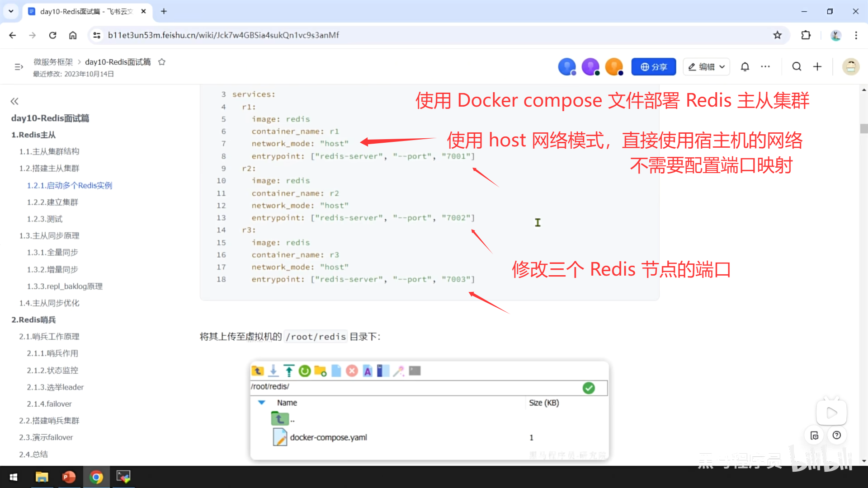Click the help question mark icon
The width and height of the screenshot is (868, 488).
pos(837,435)
